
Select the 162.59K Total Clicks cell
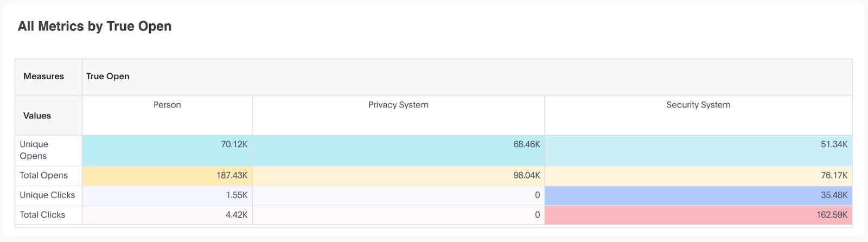[x=698, y=215]
